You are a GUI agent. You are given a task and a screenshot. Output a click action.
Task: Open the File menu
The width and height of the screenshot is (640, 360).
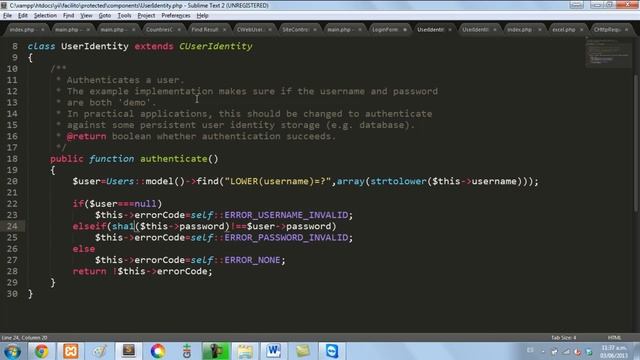7,16
